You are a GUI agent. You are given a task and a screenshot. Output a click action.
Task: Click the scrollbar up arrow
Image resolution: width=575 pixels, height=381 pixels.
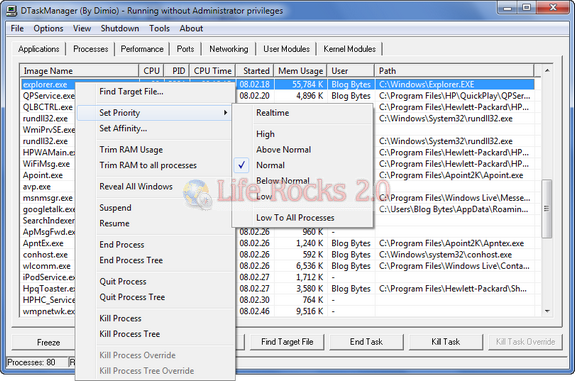[547, 70]
